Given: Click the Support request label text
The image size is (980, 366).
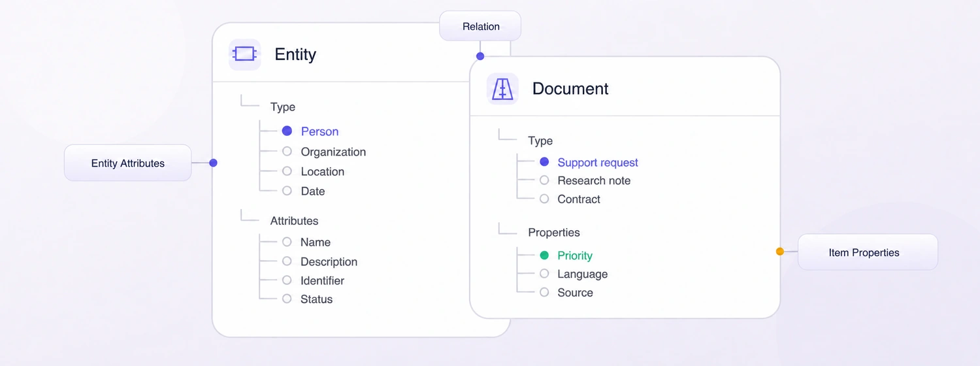Looking at the screenshot, I should coord(598,162).
